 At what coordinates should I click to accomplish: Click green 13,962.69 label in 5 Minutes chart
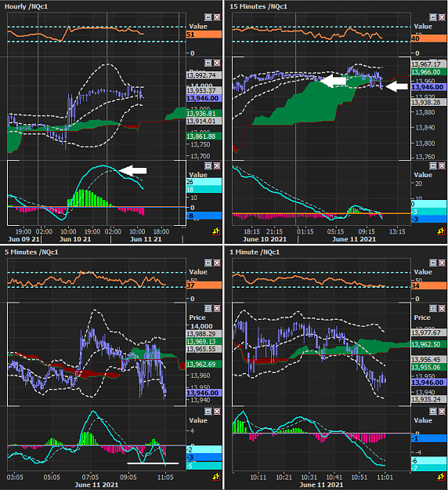(x=204, y=364)
